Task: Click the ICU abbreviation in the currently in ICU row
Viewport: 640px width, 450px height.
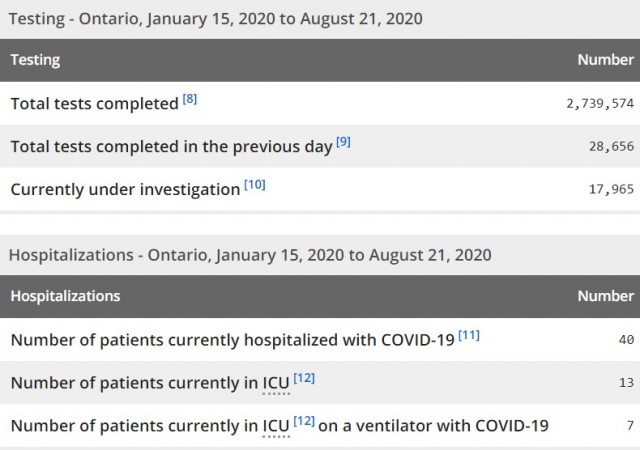Action: (274, 382)
